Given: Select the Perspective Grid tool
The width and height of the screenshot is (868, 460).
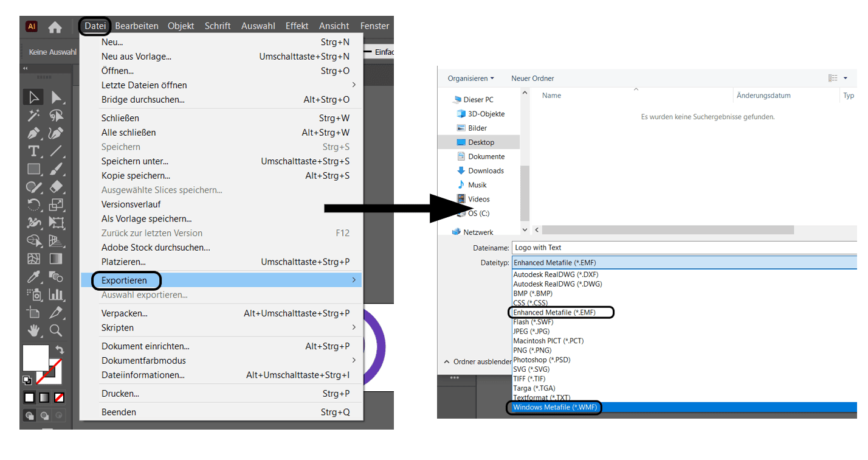Looking at the screenshot, I should [x=56, y=241].
